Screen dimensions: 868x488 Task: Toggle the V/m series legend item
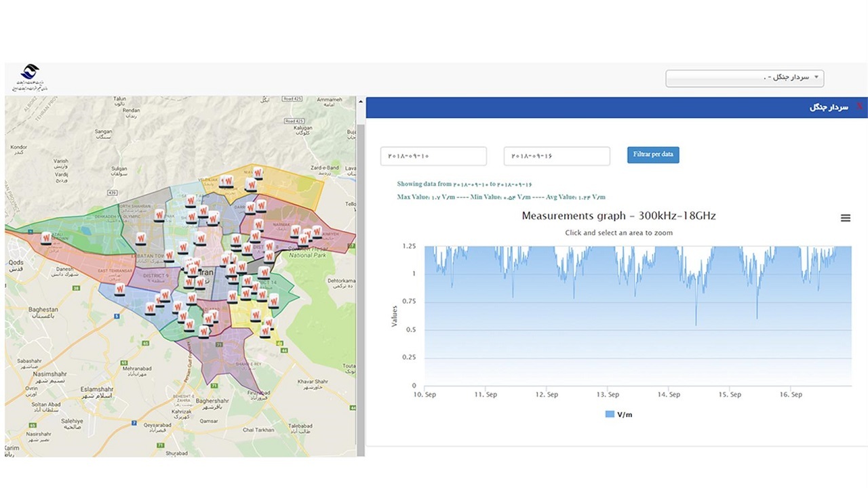click(x=618, y=414)
